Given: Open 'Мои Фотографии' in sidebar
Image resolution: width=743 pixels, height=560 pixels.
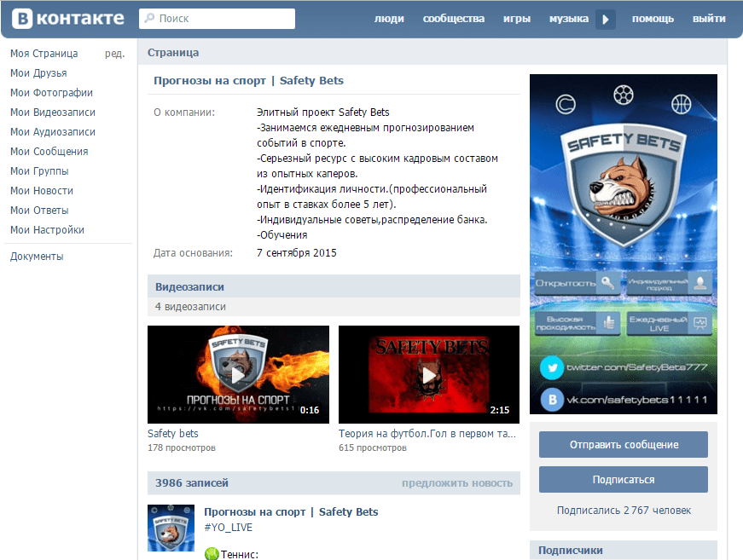Looking at the screenshot, I should pyautogui.click(x=51, y=93).
